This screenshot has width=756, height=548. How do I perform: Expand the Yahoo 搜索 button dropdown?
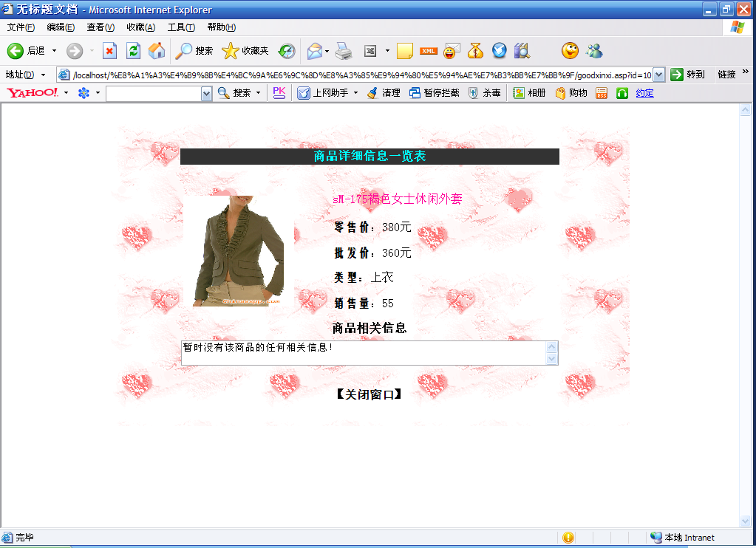(x=258, y=92)
